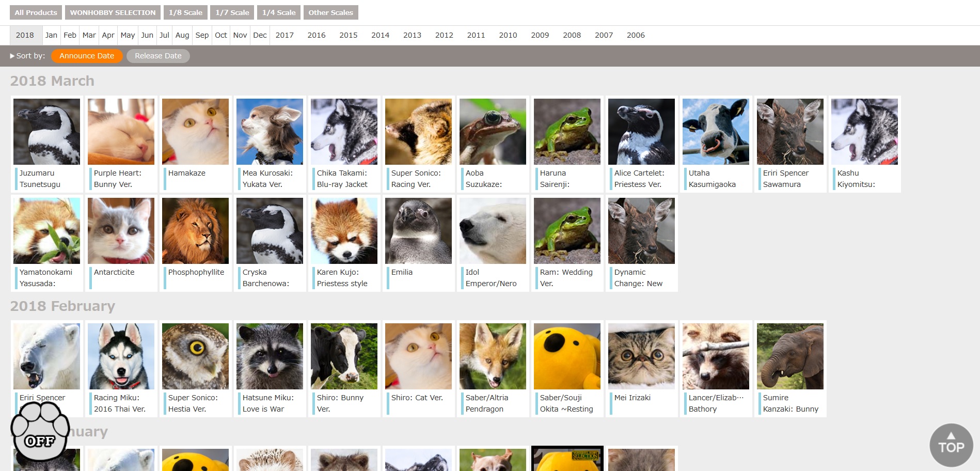Image resolution: width=980 pixels, height=471 pixels.
Task: Jump back up with the TOP button
Action: point(951,445)
